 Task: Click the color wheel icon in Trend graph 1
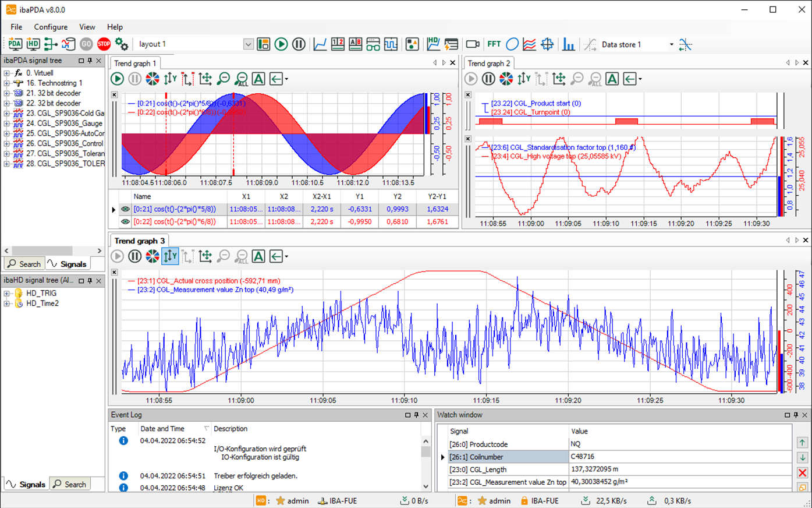153,79
